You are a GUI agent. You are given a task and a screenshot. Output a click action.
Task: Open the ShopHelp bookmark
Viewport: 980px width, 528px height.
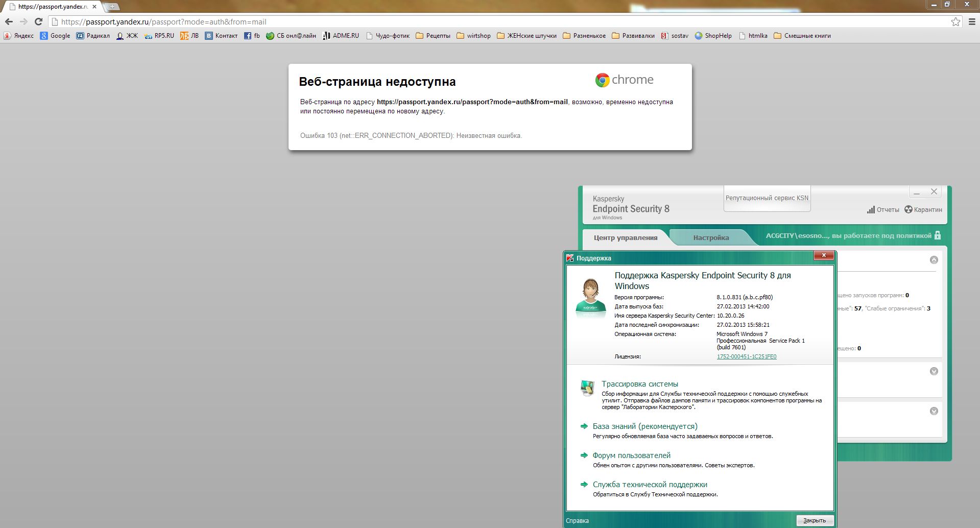[x=713, y=36]
